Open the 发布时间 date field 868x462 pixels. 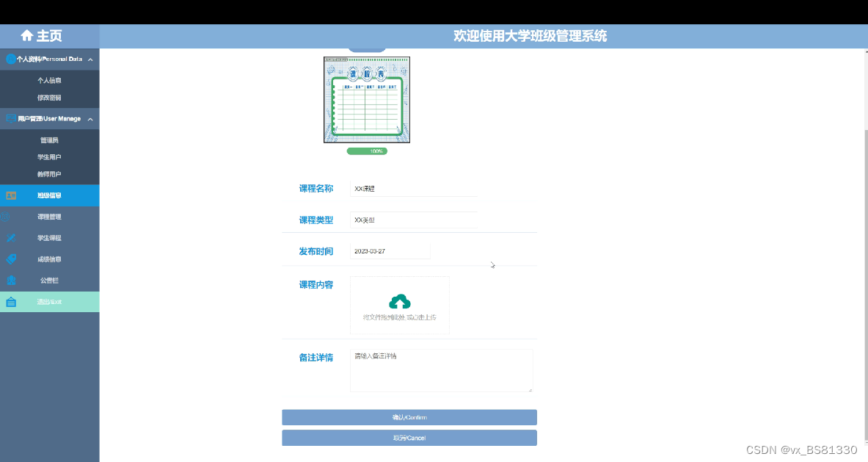coord(390,251)
